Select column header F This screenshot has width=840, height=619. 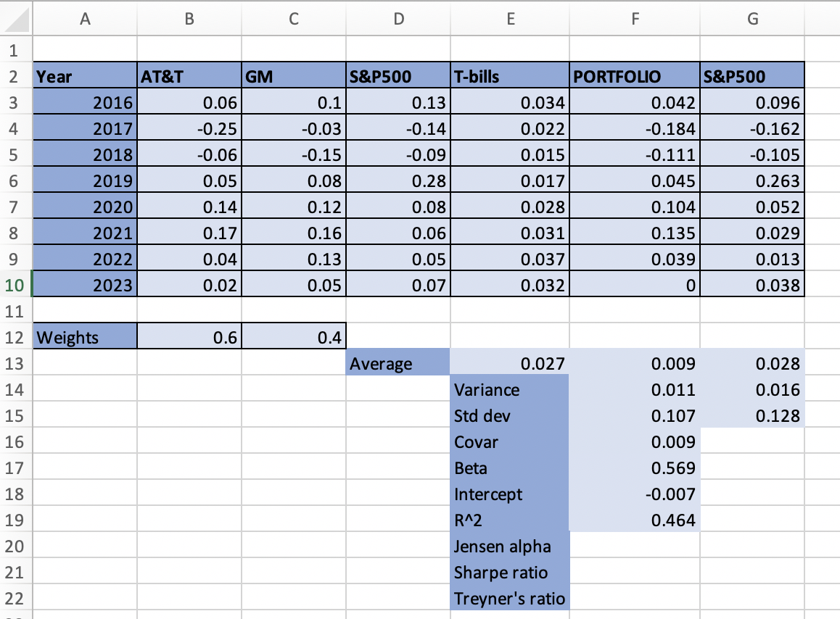tap(635, 19)
